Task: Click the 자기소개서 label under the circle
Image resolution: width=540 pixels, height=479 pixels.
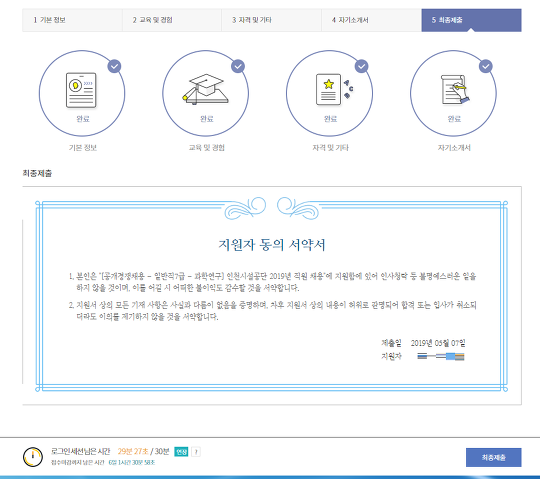Action: 454,148
